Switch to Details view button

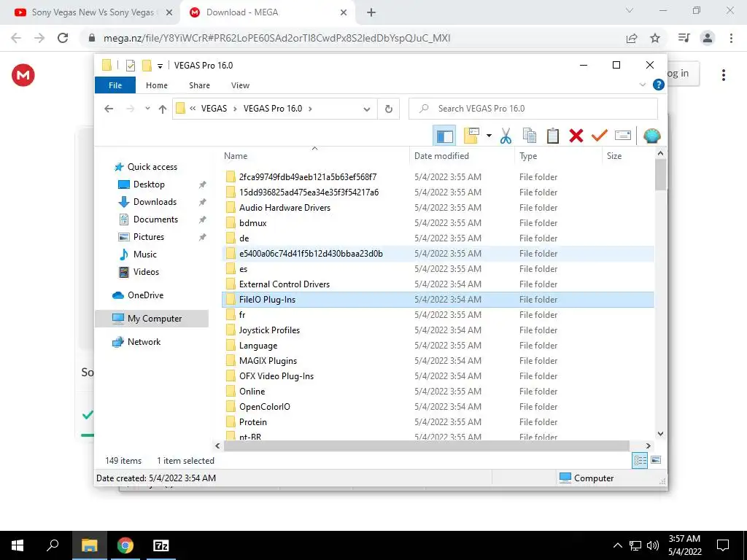640,460
